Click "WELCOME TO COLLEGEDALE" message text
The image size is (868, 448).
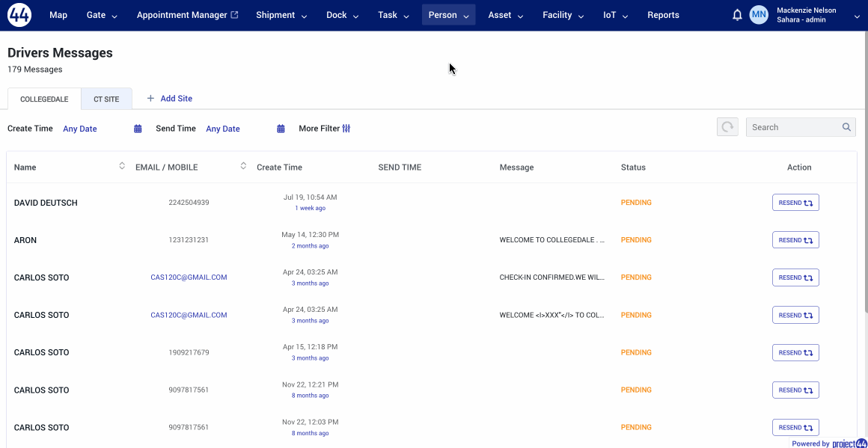pyautogui.click(x=552, y=240)
